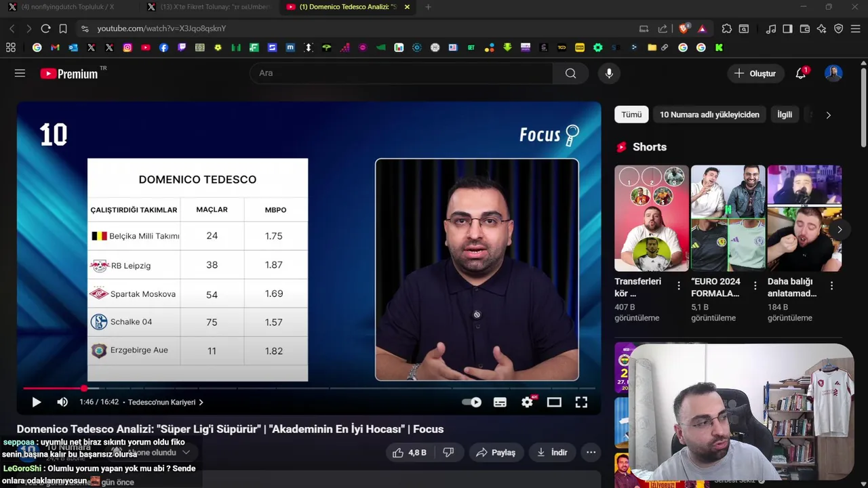The image size is (868, 488).
Task: Switch to theater mode
Action: tap(554, 402)
